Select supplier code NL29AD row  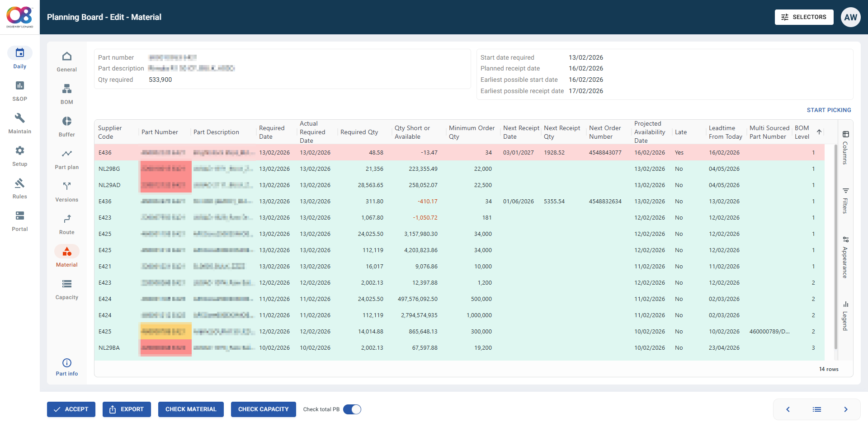[109, 185]
